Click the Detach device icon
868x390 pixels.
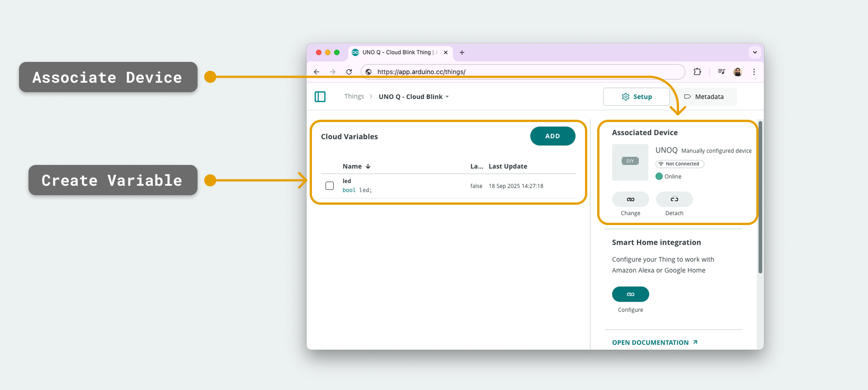(675, 199)
